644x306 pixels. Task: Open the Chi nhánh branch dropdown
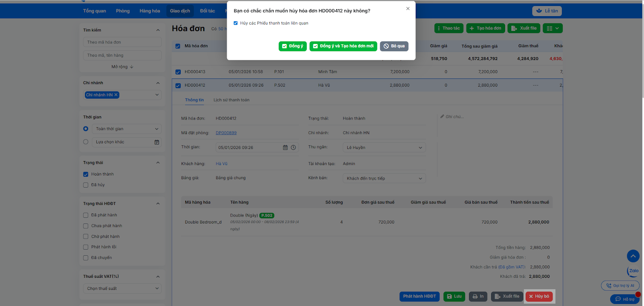pos(122,95)
